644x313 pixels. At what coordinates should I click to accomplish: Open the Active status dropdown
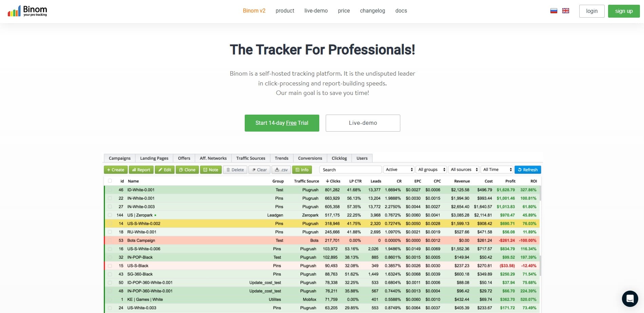point(399,170)
